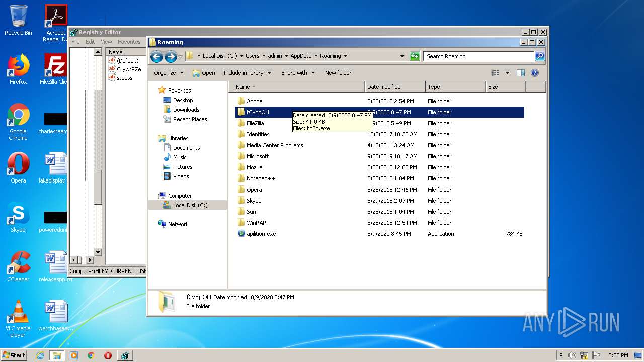Open the Recycle Bin desktop icon
This screenshot has height=362, width=644.
(x=18, y=20)
